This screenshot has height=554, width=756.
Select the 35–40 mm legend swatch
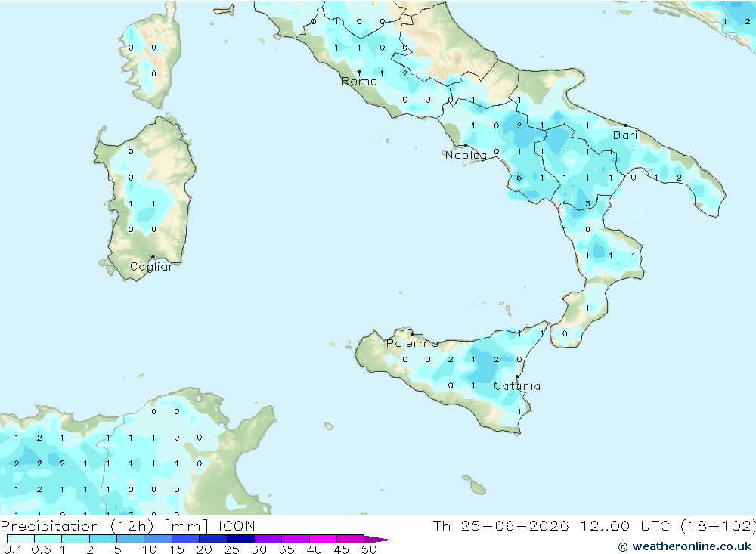296,539
